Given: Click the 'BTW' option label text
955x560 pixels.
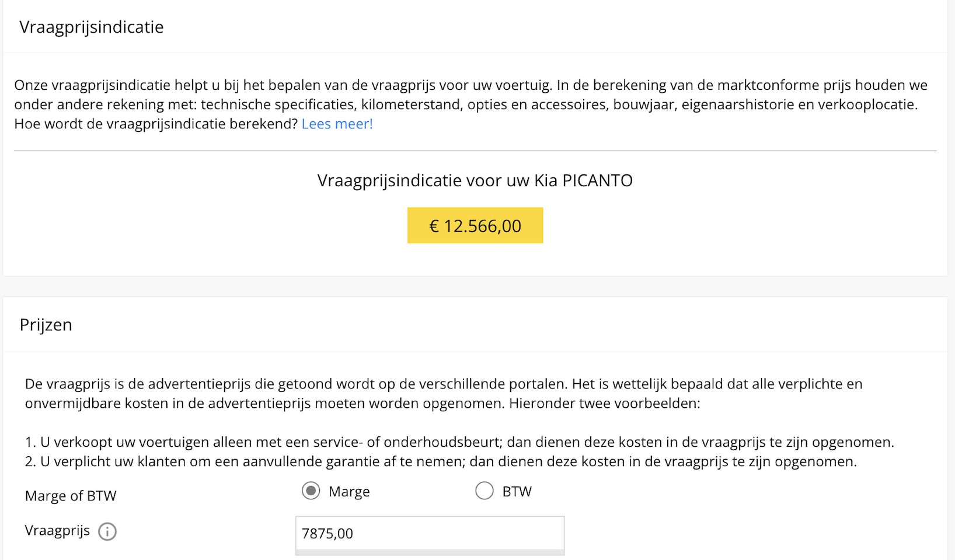Looking at the screenshot, I should click(x=517, y=492).
